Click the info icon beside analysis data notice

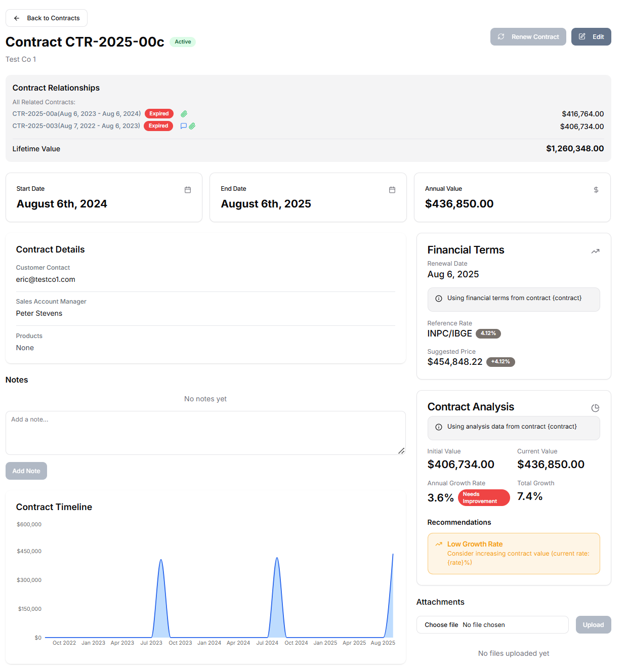[439, 427]
